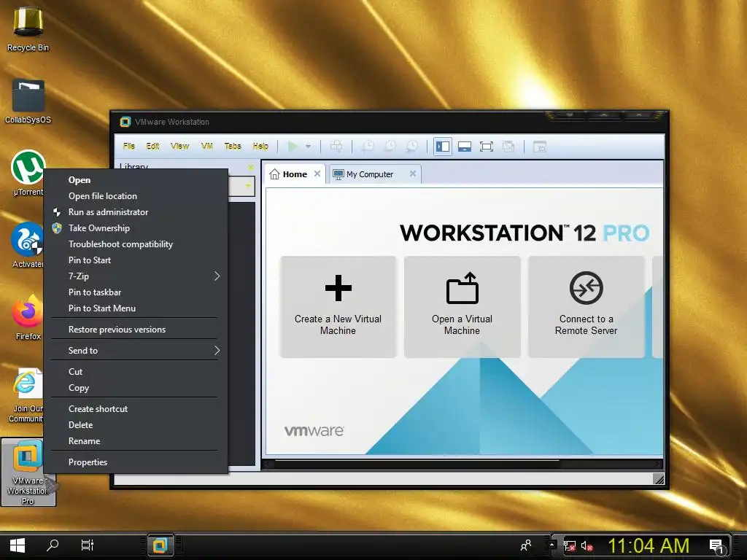Viewport: 747px width, 560px height.
Task: Select Copy in the context menu
Action: tap(135, 388)
